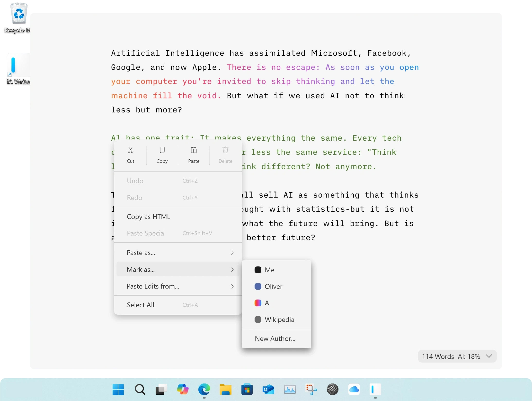Screen dimensions: 532x401
Task: Open the Recycle Bin desktop icon
Action: 18,18
